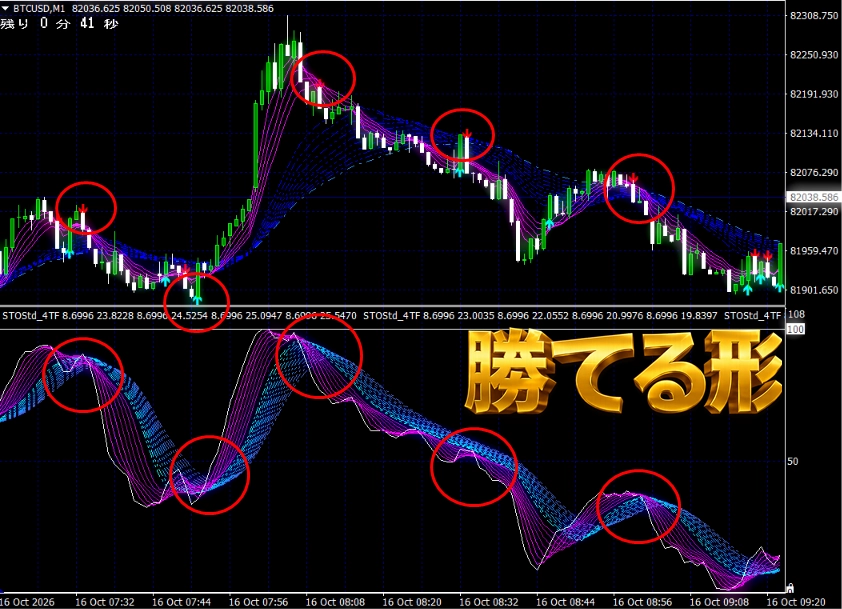Select time label 16 Oct 07:56
Viewport: 842px width, 609px height.
tap(258, 602)
